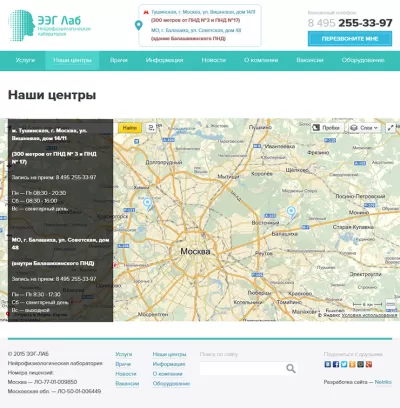
Task: Click footer Новости link
Action: [126, 374]
